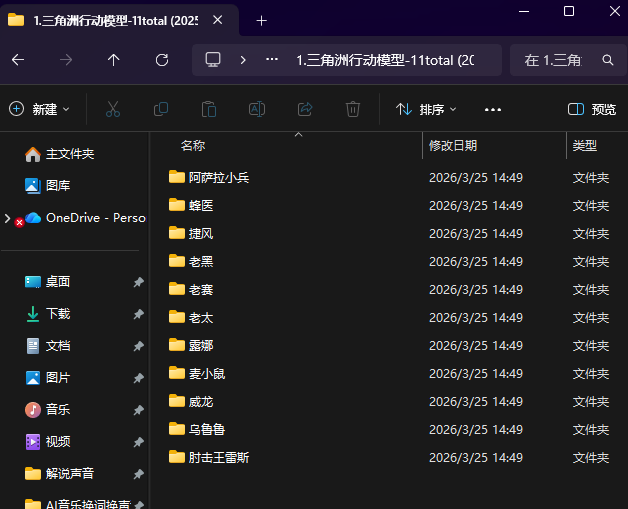628x509 pixels.
Task: Click the Delete trash can icon
Action: pos(353,109)
